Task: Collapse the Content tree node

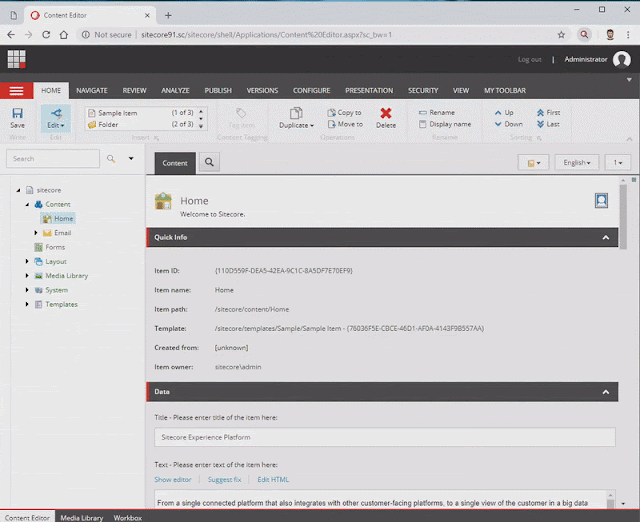Action: (x=27, y=204)
